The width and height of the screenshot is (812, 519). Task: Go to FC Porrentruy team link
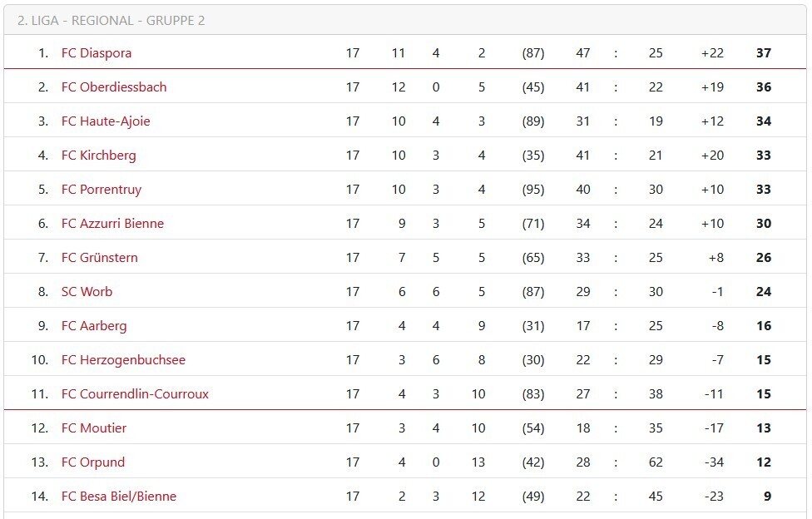coord(101,190)
